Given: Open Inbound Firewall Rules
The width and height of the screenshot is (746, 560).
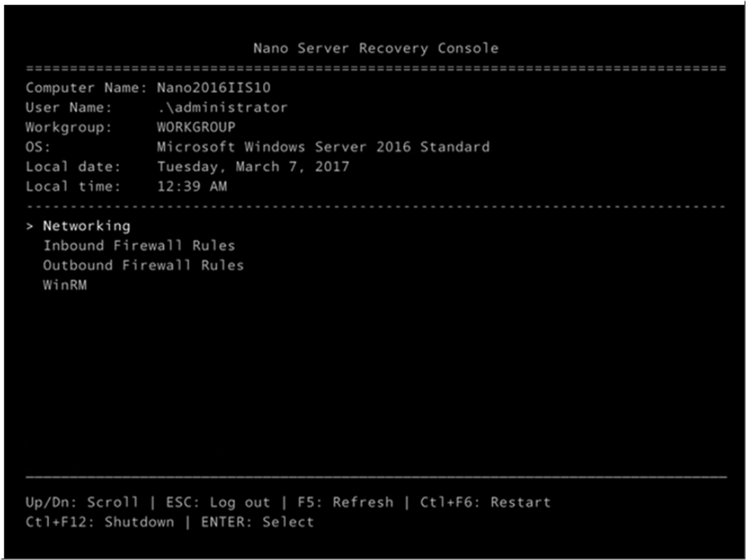Looking at the screenshot, I should (139, 246).
